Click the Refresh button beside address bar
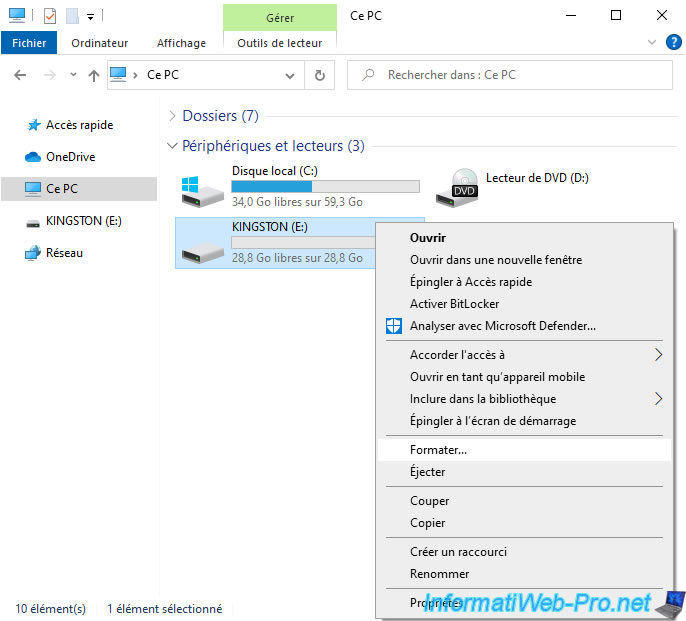This screenshot has height=621, width=686. click(x=319, y=75)
